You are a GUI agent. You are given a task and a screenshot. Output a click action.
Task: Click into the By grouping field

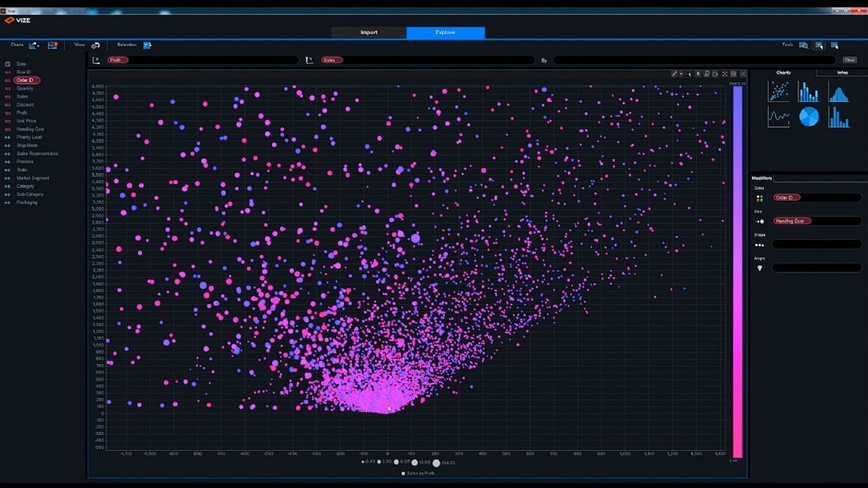(694, 60)
